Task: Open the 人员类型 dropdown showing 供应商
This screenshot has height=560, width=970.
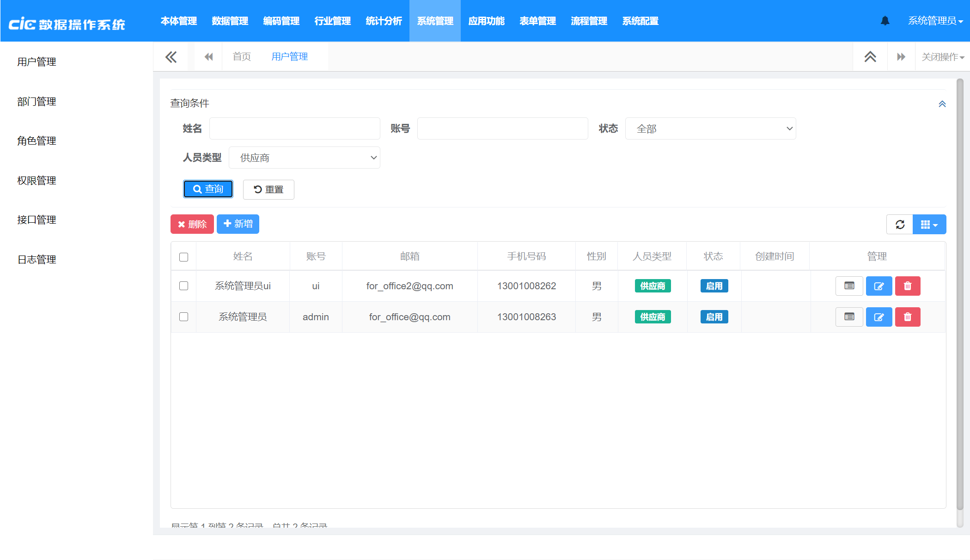Action: point(304,158)
